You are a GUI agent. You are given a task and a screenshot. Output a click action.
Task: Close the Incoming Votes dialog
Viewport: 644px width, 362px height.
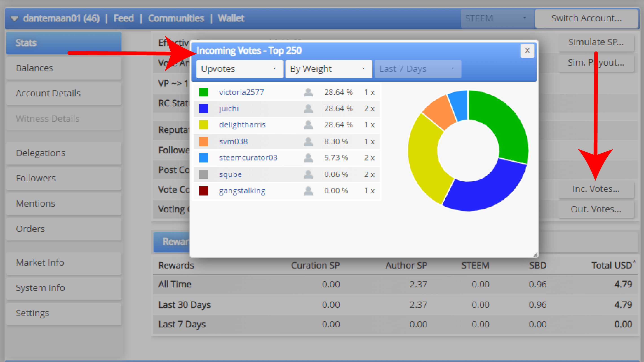coord(527,51)
